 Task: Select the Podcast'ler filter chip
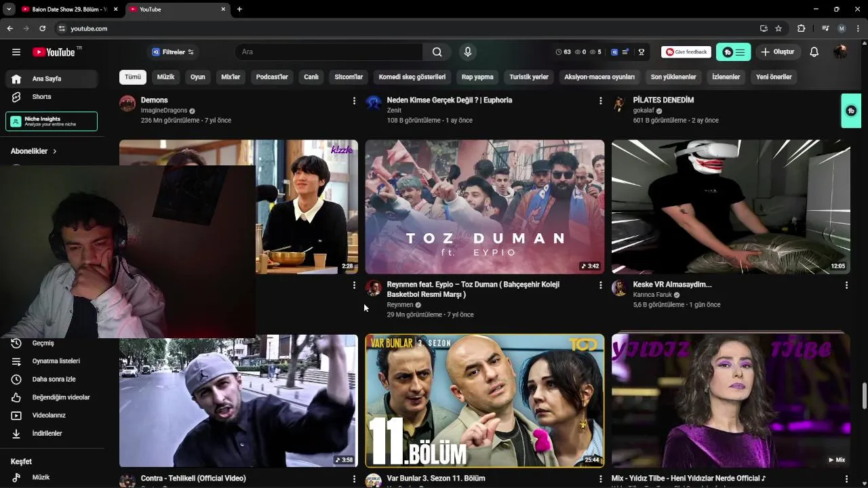(272, 77)
